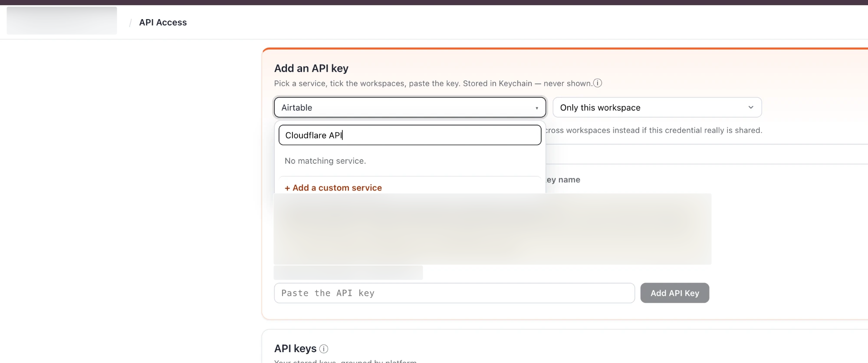Click the 'Paste the API key' field

coord(454,293)
